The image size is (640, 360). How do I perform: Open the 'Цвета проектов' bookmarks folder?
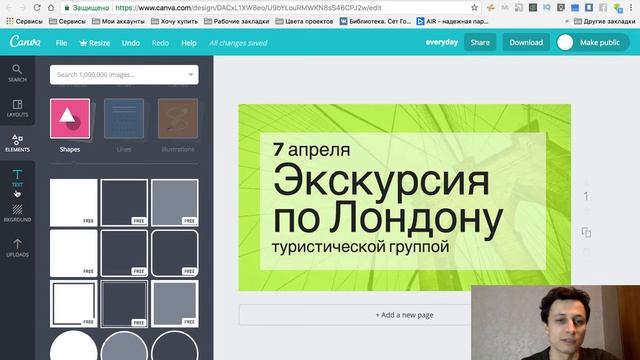[x=304, y=21]
